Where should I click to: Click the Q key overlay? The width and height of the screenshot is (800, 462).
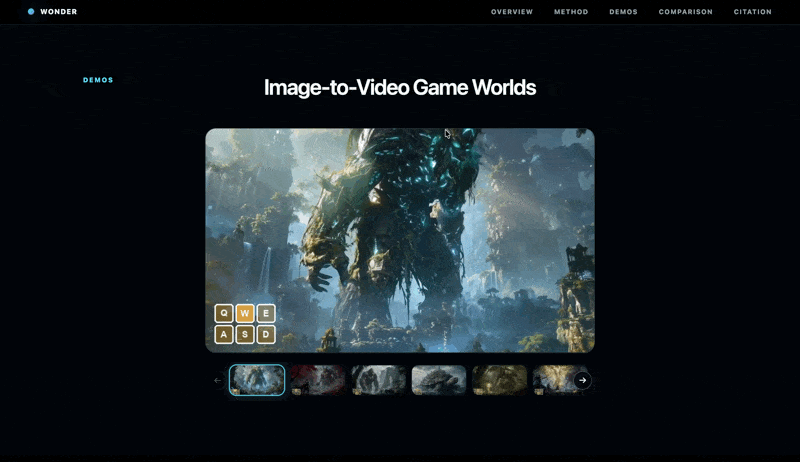tap(224, 313)
